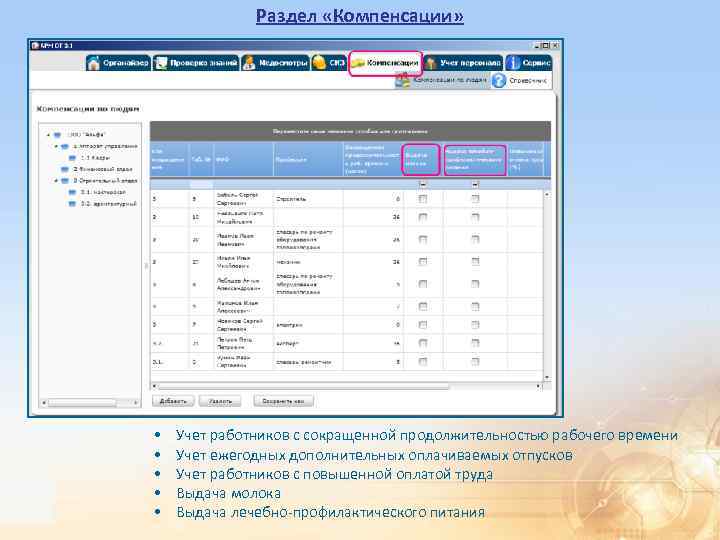Tick лечебно-профилактическое питание checkbox in слесарь-ремонтник row

pyautogui.click(x=475, y=362)
